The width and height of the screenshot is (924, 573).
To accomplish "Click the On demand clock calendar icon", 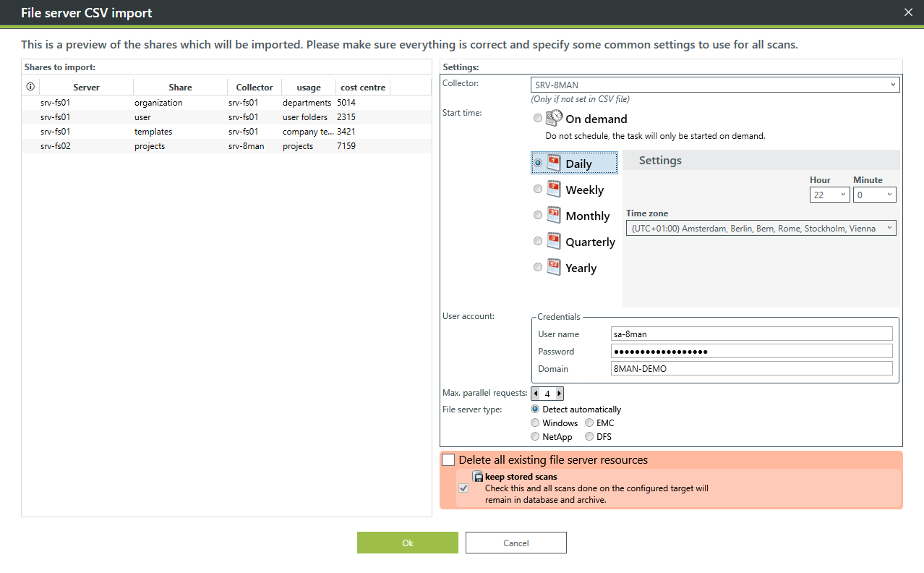I will coord(554,119).
